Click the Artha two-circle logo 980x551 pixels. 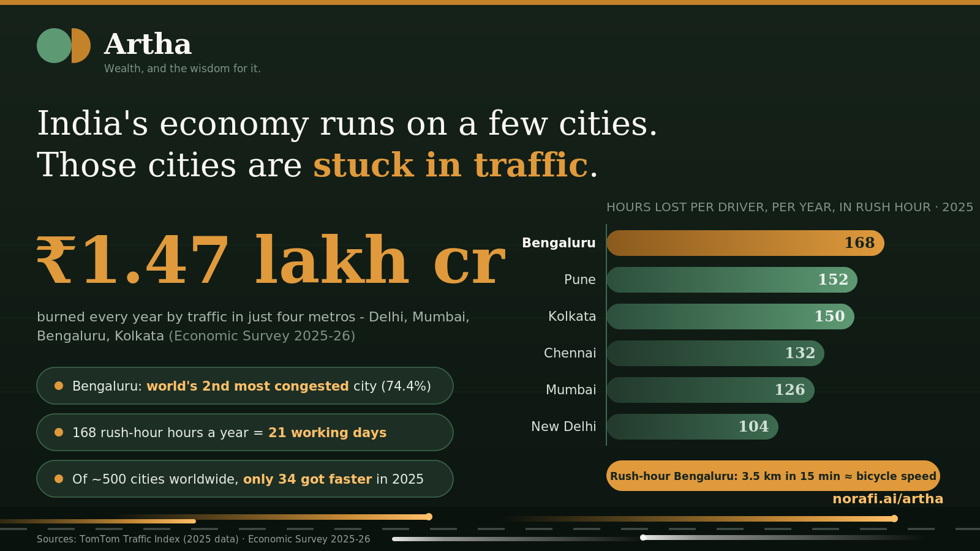point(64,45)
